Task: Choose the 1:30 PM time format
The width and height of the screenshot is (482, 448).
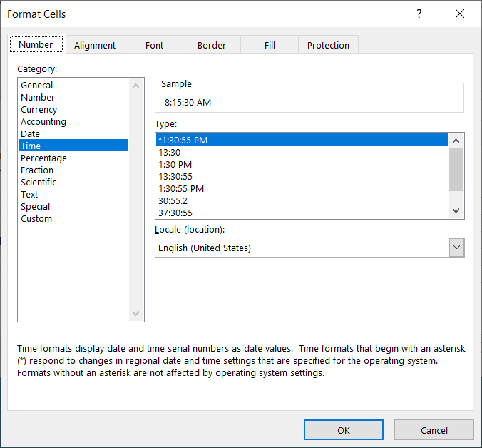Action: click(175, 164)
